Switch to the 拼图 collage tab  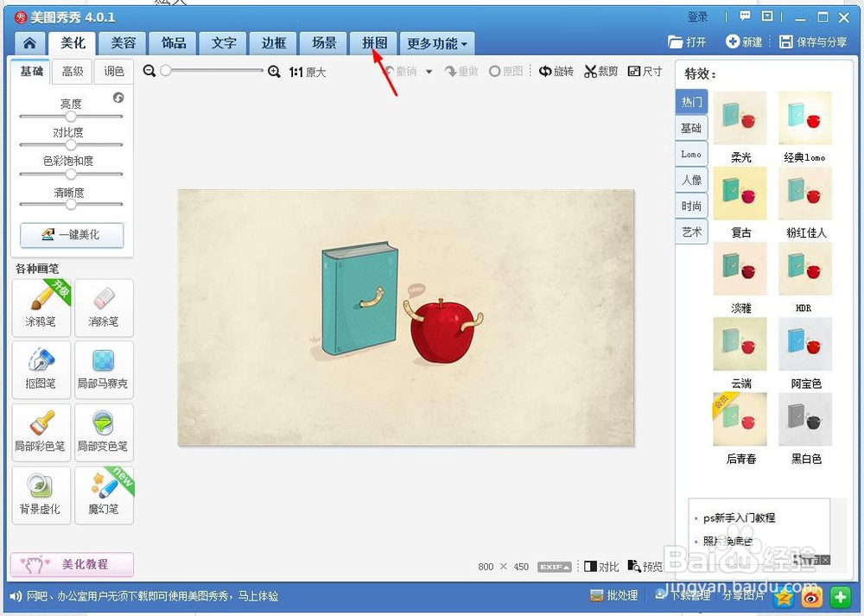[374, 43]
